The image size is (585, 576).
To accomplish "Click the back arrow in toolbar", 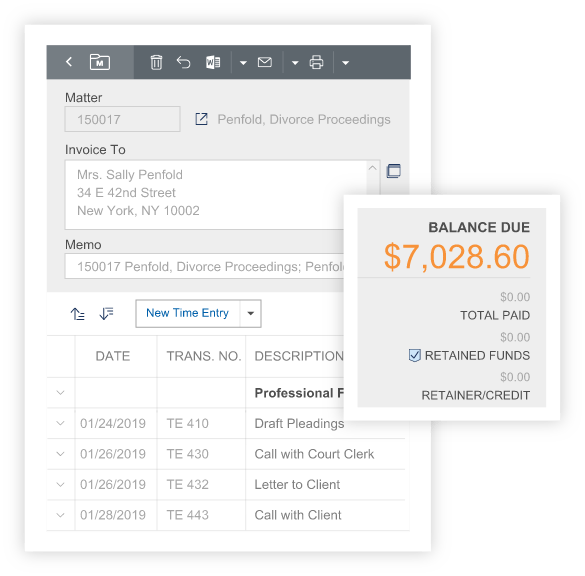I will tap(69, 62).
